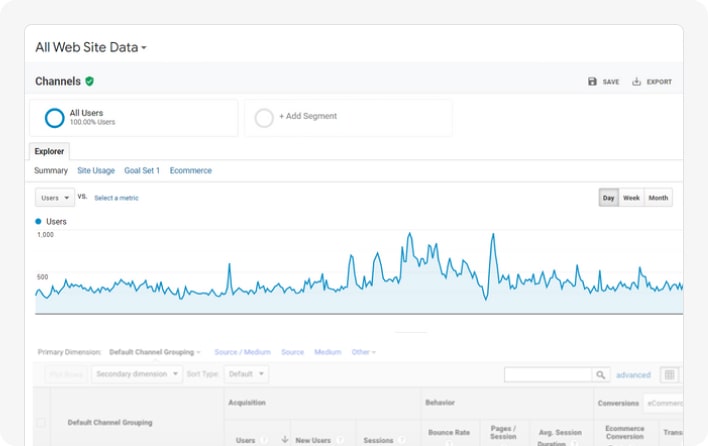Click the advanced filter link
Image resolution: width=708 pixels, height=446 pixels.
pos(633,375)
